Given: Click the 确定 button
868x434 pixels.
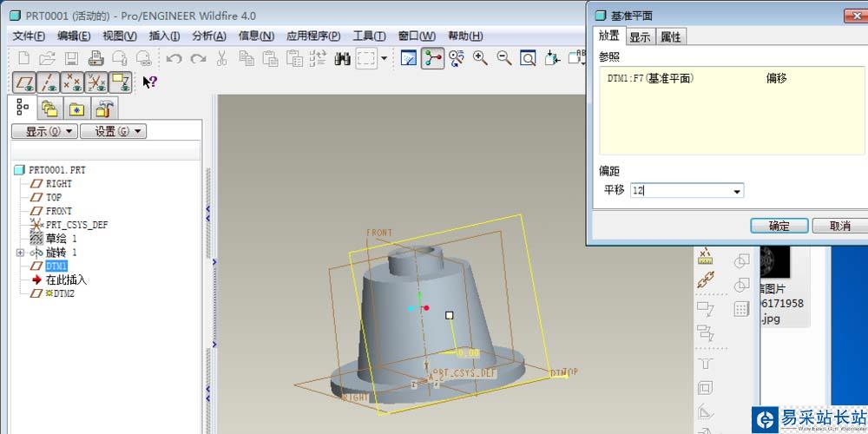Looking at the screenshot, I should click(x=779, y=226).
